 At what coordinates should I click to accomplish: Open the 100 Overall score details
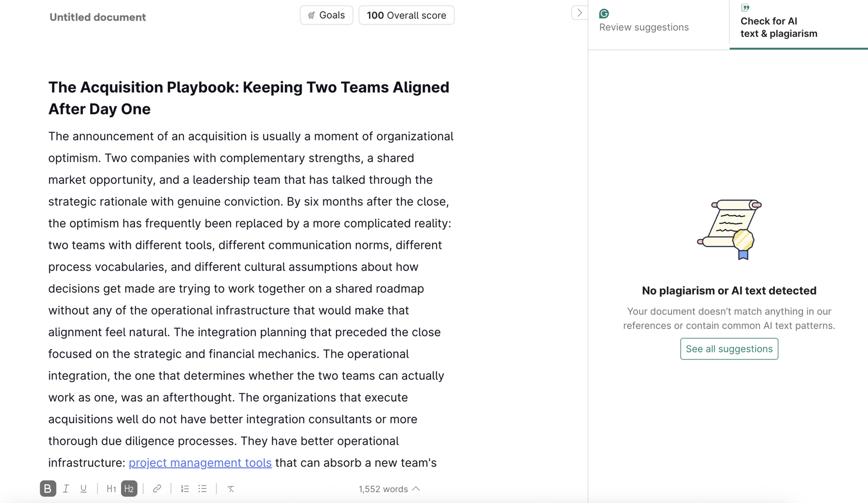point(406,15)
